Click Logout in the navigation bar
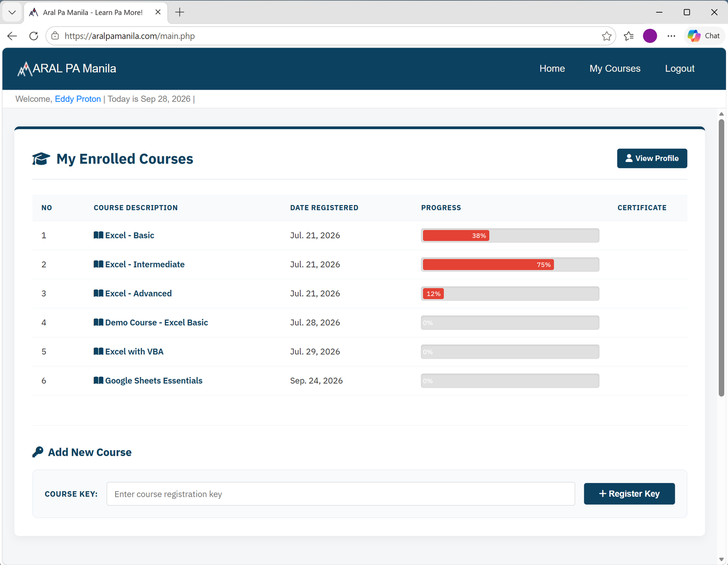This screenshot has height=565, width=728. [679, 69]
